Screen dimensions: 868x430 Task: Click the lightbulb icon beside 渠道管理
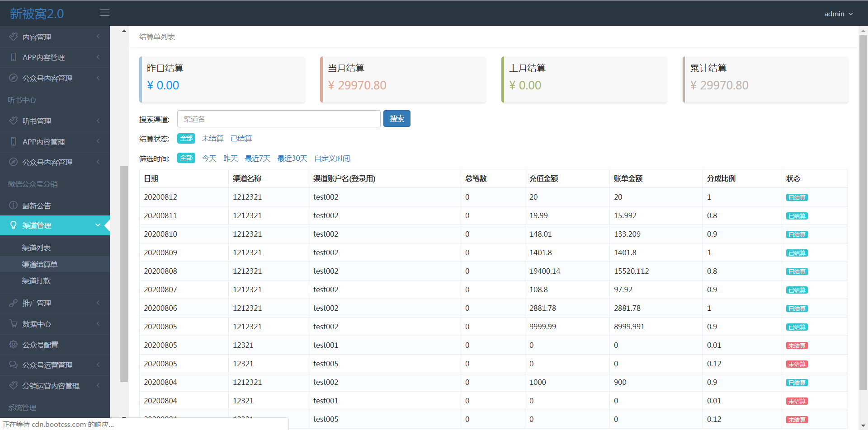click(14, 225)
